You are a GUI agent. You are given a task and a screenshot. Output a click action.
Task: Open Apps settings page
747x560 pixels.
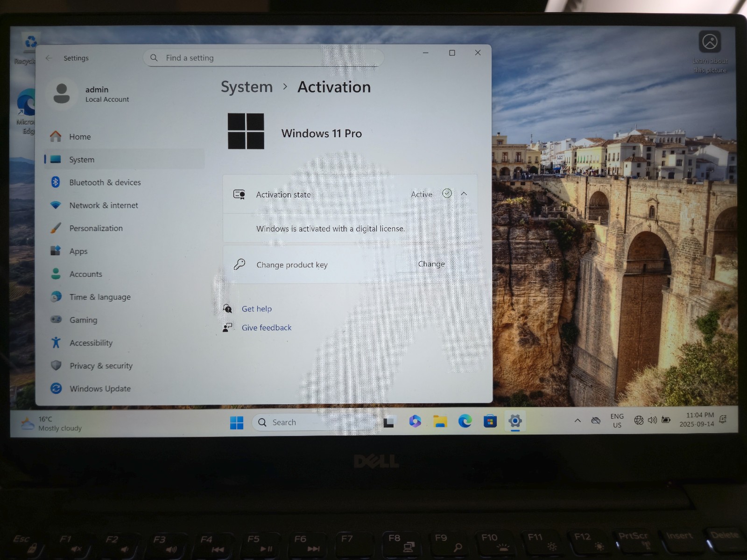125,251
